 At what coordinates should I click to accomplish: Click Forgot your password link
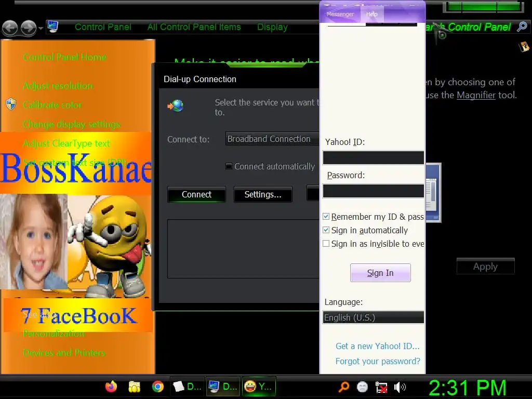(378, 362)
